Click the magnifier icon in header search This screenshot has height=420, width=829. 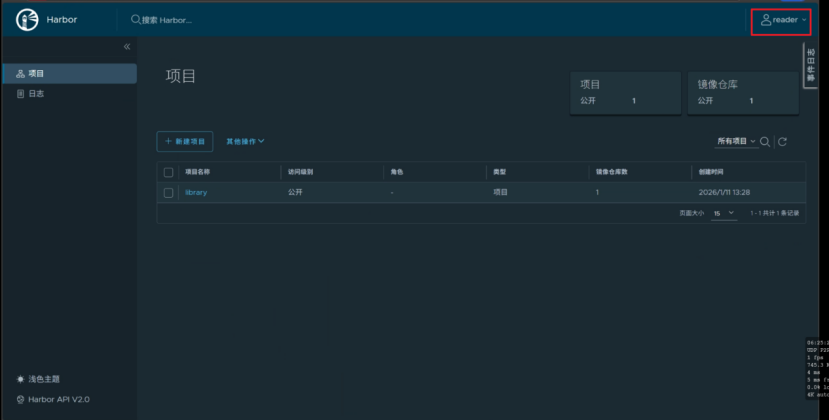tap(135, 20)
